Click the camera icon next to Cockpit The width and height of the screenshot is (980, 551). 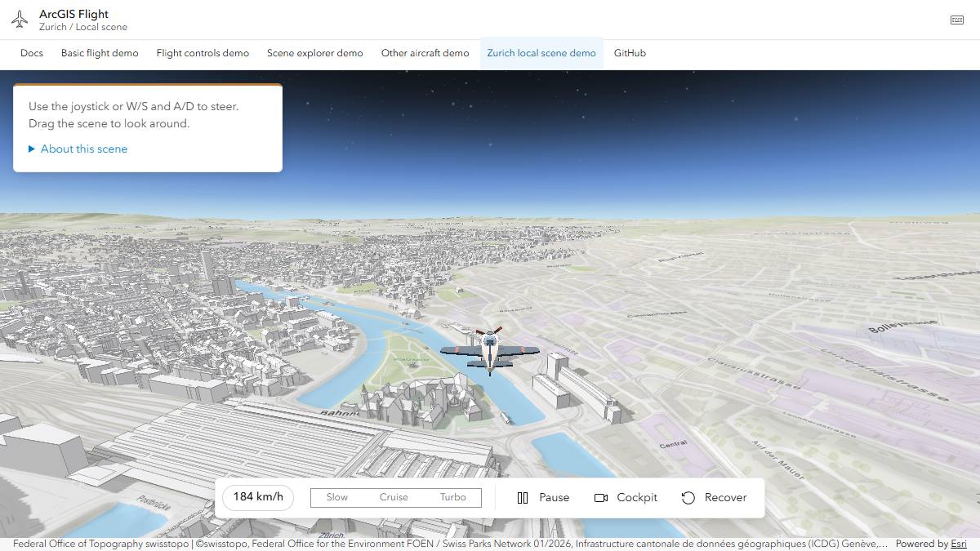(601, 498)
